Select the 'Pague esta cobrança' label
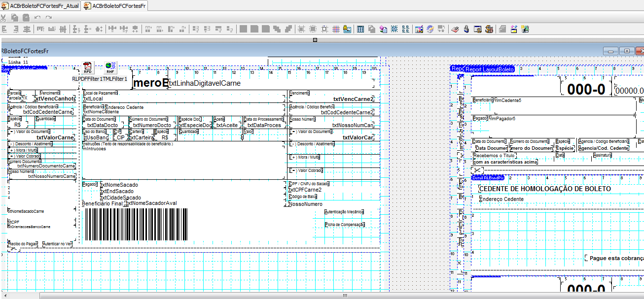 tap(616, 258)
